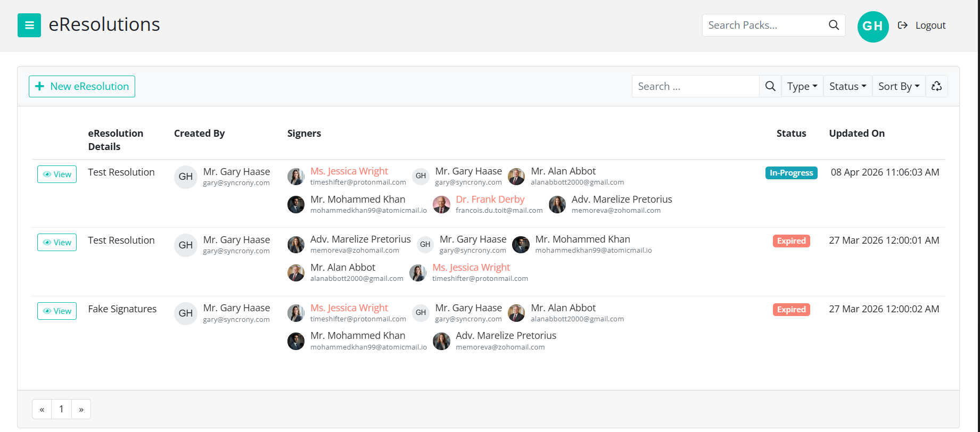The image size is (980, 432).
Task: Click the In-Progress status badge
Action: [792, 172]
